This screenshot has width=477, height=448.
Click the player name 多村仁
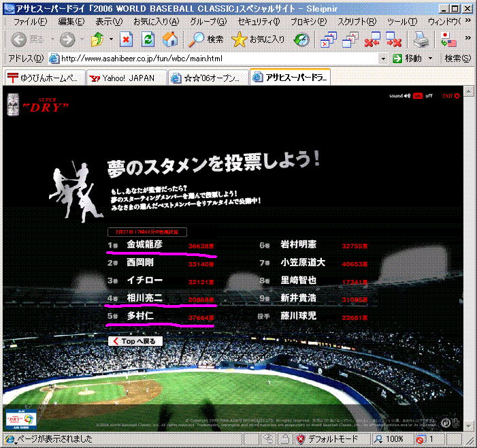coord(140,316)
